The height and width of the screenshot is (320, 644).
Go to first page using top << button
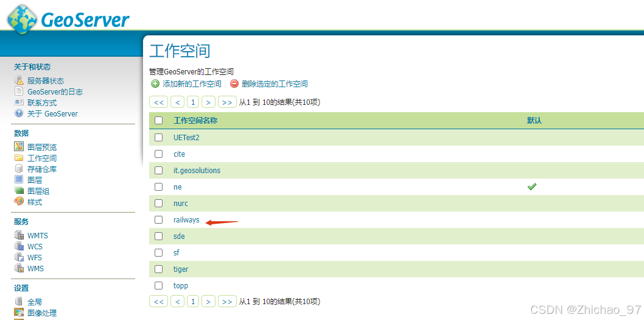[158, 102]
